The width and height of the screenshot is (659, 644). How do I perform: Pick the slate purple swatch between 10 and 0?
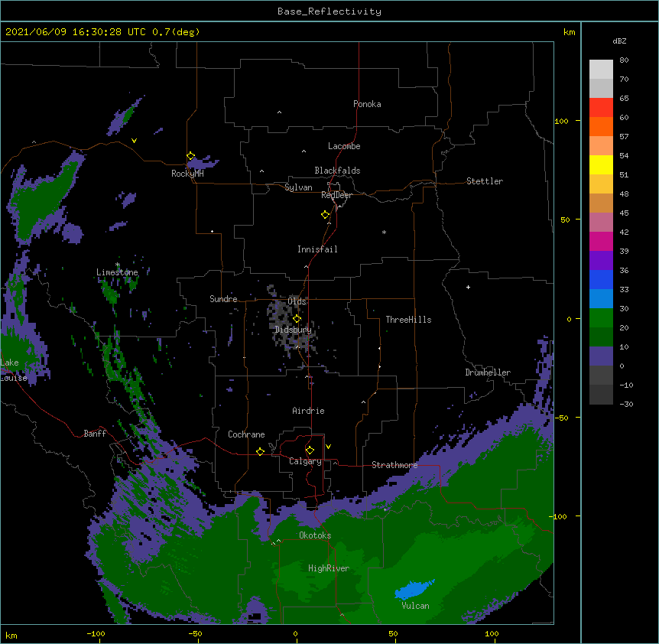pyautogui.click(x=601, y=356)
